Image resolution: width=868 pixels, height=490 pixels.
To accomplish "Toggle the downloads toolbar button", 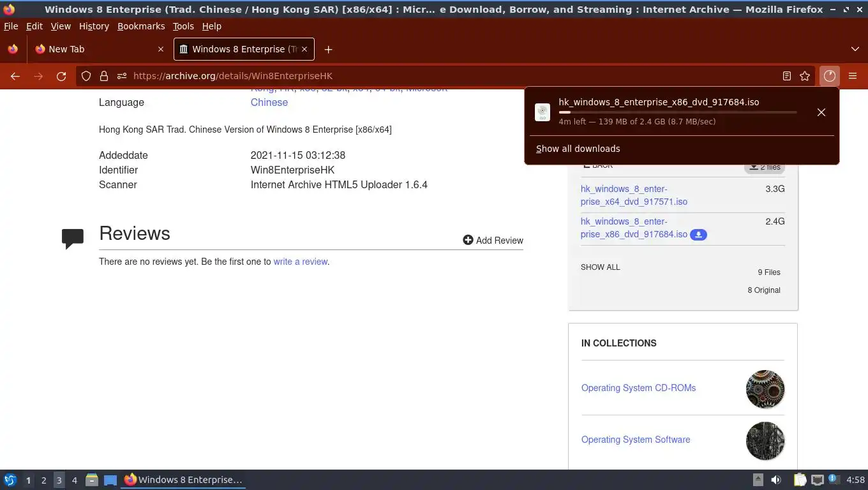I will point(829,76).
